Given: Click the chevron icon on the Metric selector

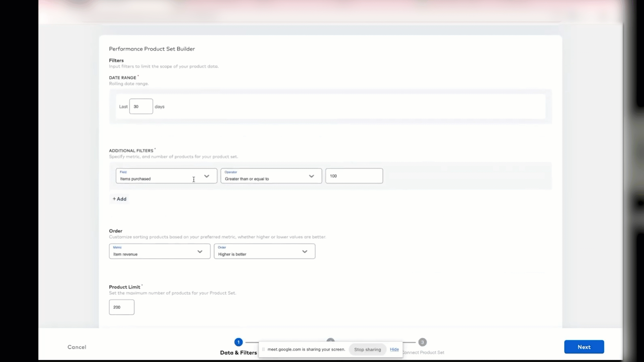Looking at the screenshot, I should (200, 251).
